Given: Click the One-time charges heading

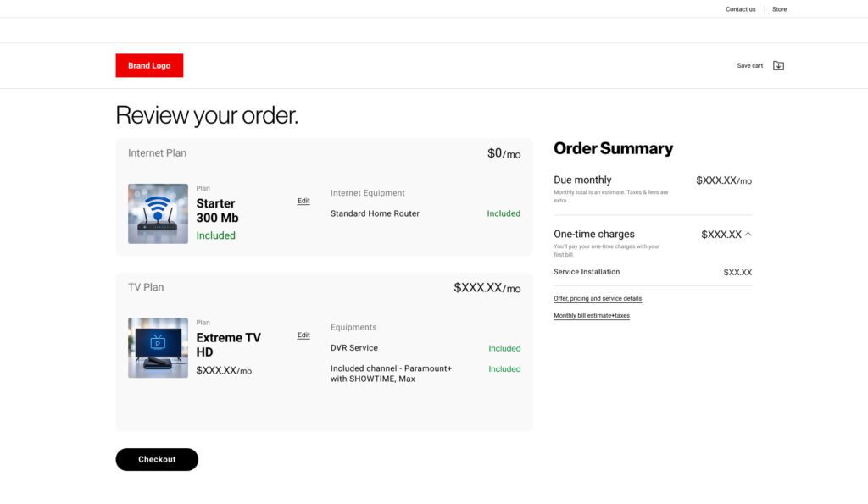Looking at the screenshot, I should pyautogui.click(x=594, y=234).
